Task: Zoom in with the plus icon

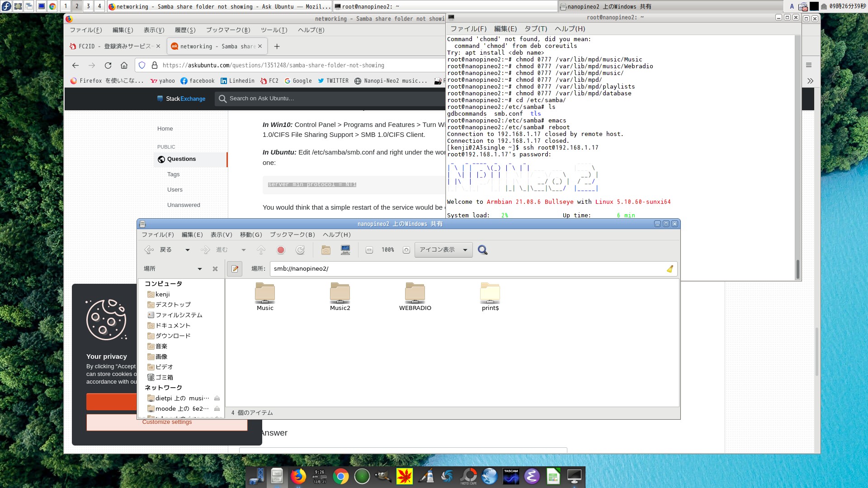Action: pos(406,250)
